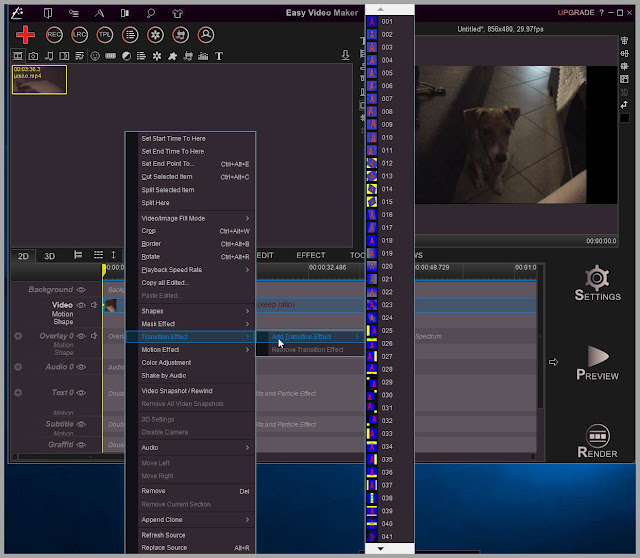This screenshot has height=558, width=640.
Task: Toggle visibility eye of Graffiti track
Action: tap(81, 445)
